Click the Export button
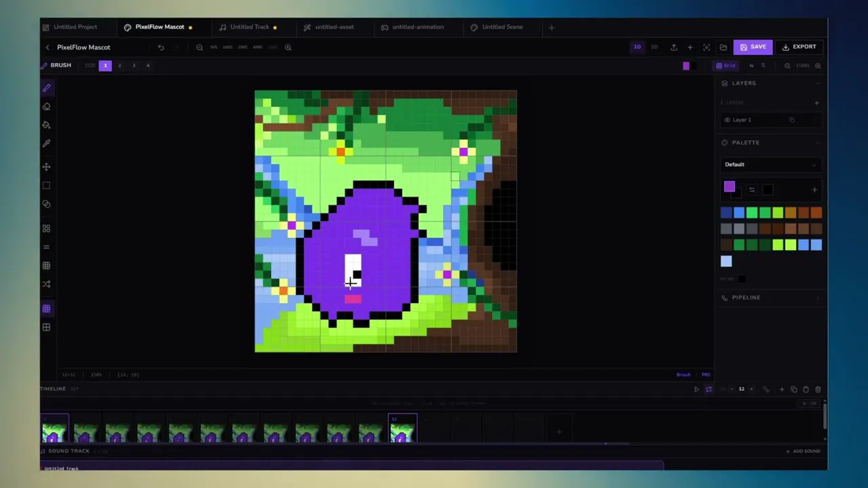Image resolution: width=868 pixels, height=488 pixels. [799, 47]
